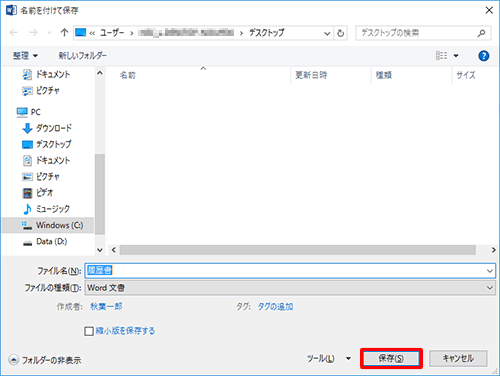Screen dimensions: 500x376
Task: Open Help with question mark icon
Action: pos(483,56)
